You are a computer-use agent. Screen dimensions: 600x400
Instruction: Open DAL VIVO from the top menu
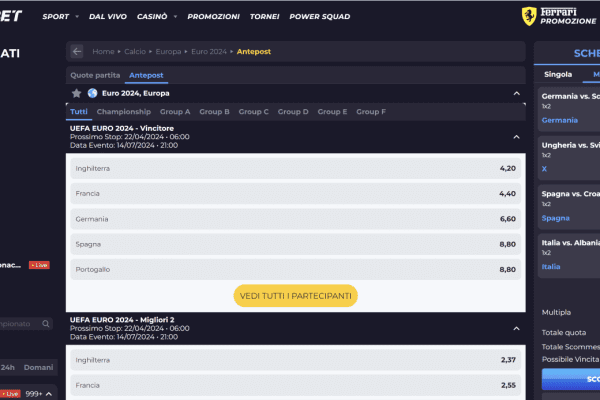(x=108, y=16)
